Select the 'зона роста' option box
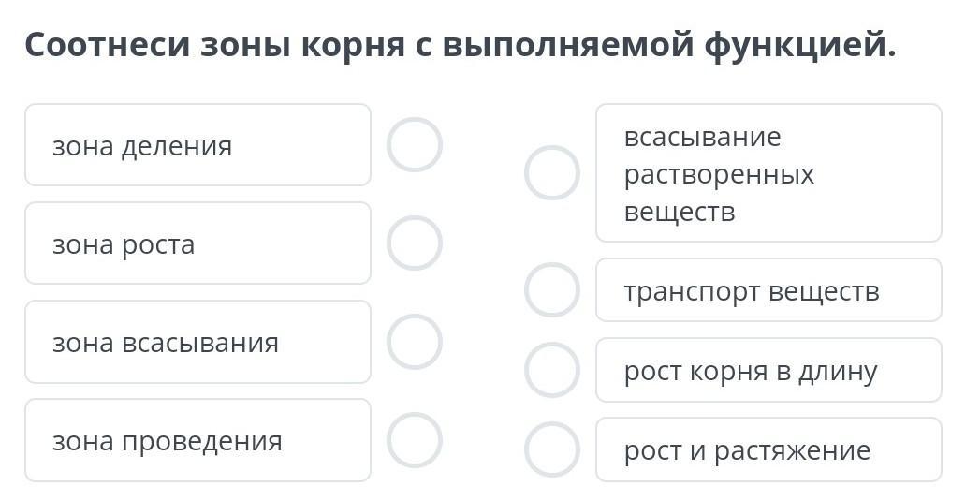Image resolution: width=980 pixels, height=501 pixels. tap(197, 243)
